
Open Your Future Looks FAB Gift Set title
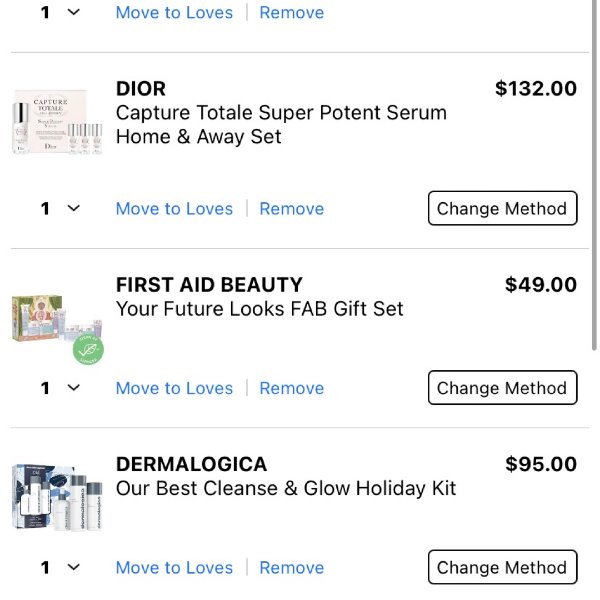click(x=259, y=309)
